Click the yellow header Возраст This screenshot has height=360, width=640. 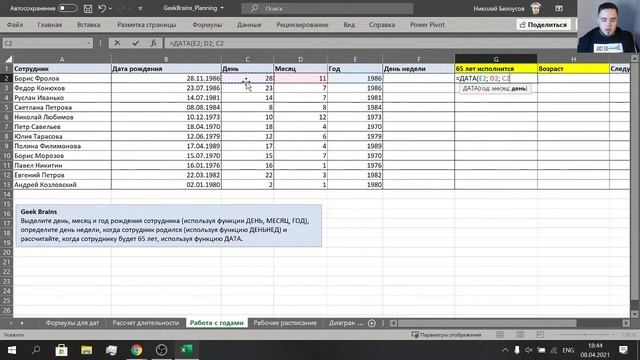[573, 69]
